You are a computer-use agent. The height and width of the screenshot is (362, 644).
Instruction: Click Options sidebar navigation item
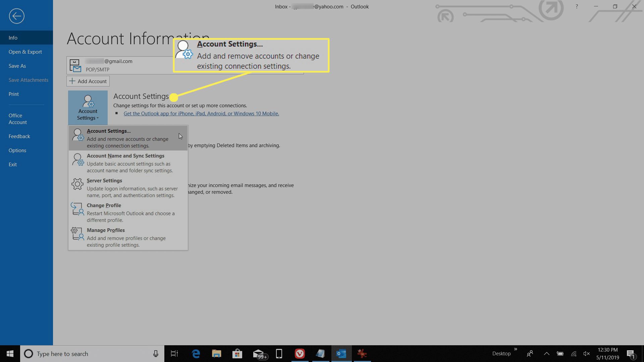[17, 150]
